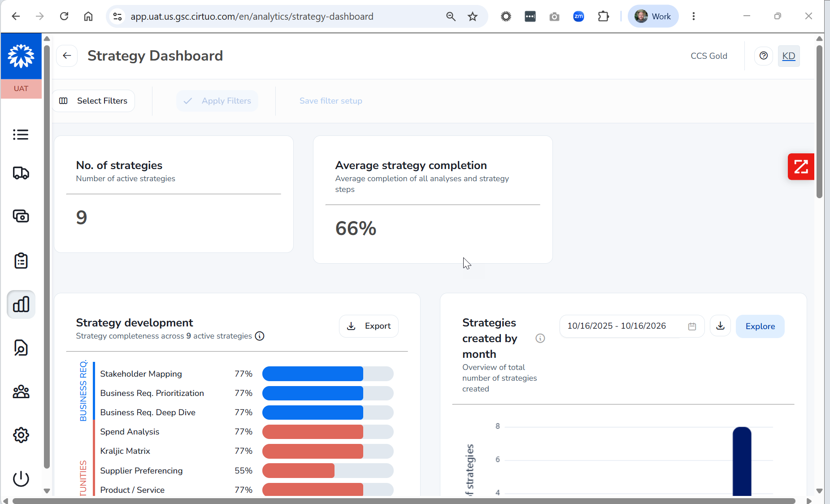Click the page vertical scrollbar on the right
Screen dimensions: 830x504
point(819,122)
